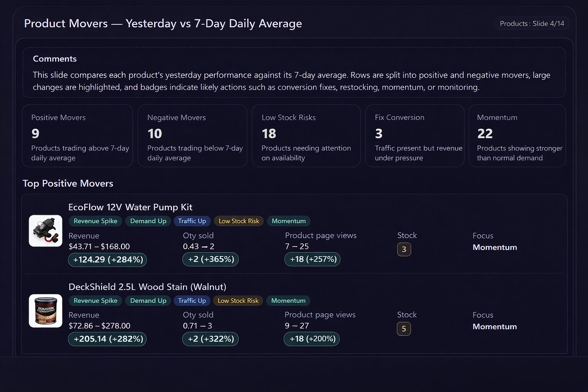Click the stock count 5 badge
This screenshot has width=588, height=392.
[404, 329]
